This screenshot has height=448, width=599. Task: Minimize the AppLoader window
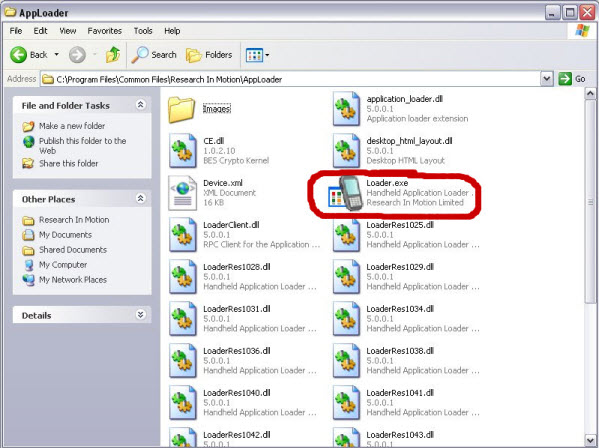[x=552, y=13]
